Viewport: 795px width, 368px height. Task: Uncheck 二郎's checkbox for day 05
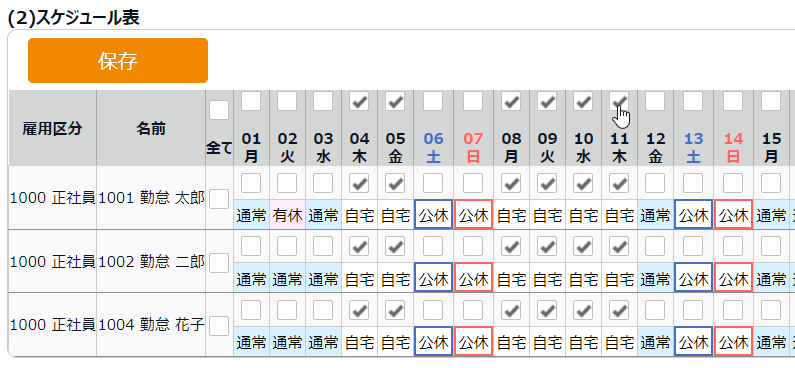pyautogui.click(x=395, y=247)
